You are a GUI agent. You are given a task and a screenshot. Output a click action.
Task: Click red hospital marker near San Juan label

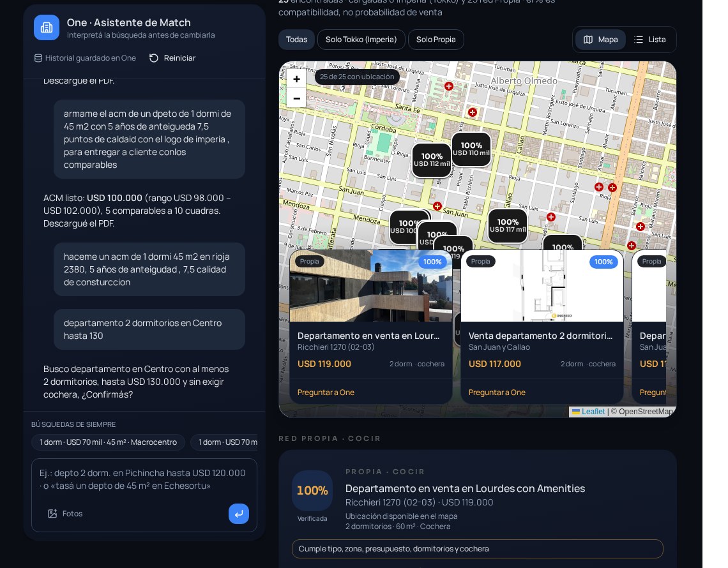coord(437,206)
